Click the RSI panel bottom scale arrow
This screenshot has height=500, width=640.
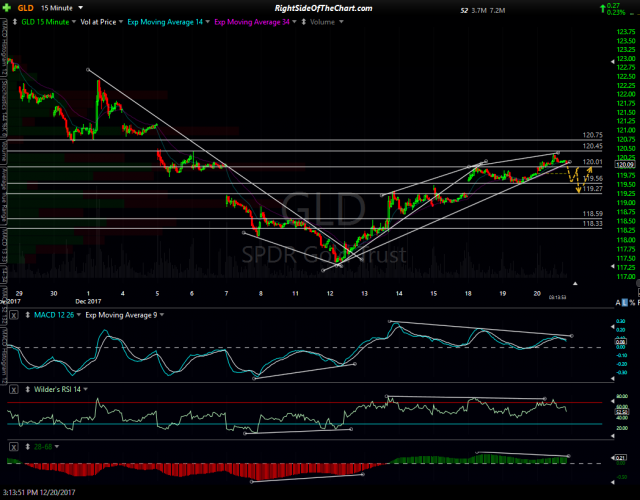coord(612,436)
